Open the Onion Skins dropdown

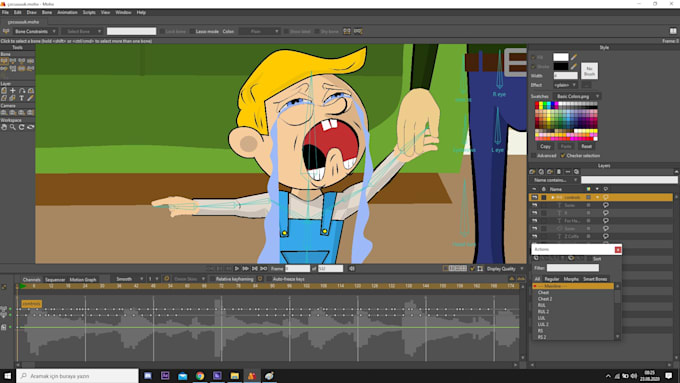tap(189, 279)
